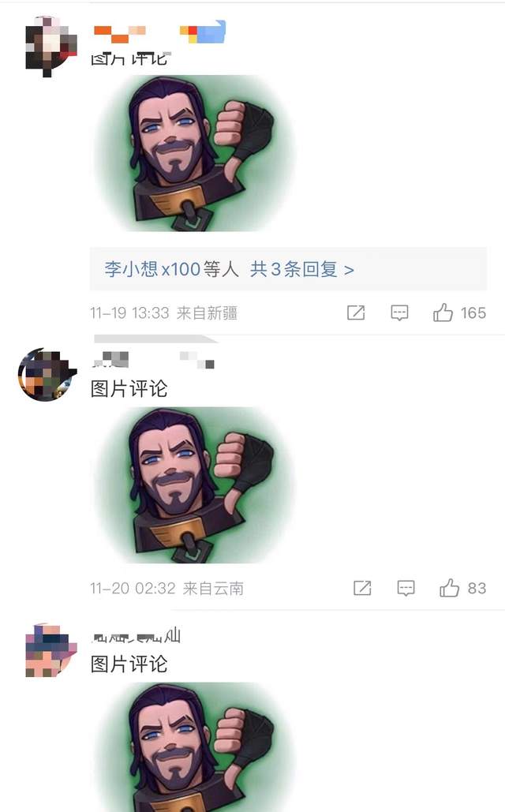This screenshot has height=812, width=505.
Task: Open the first commenter's pixelated avatar
Action: coord(50,46)
